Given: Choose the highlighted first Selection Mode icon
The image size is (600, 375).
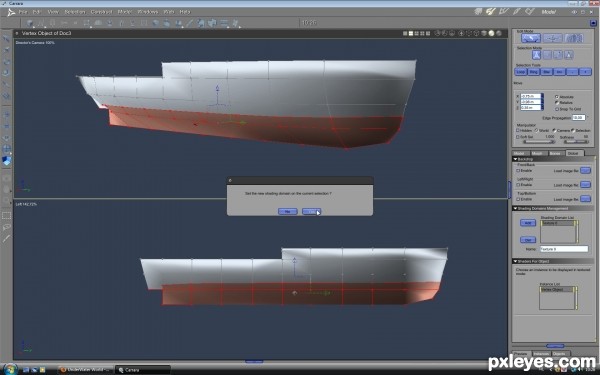Looking at the screenshot, I should point(536,55).
